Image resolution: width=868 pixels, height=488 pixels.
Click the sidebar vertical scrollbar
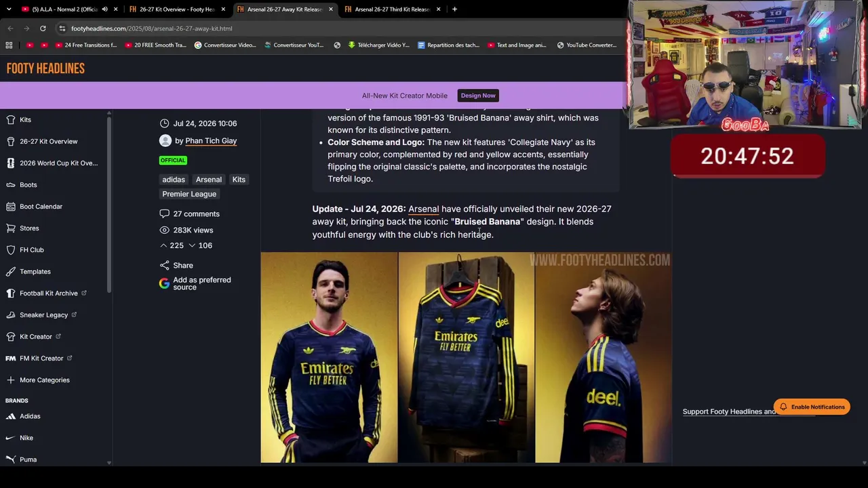[108, 203]
